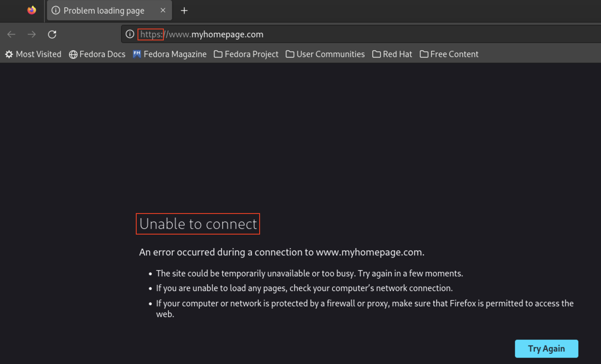Expand the Fedora Project bookmark folder
The height and width of the screenshot is (364, 601).
(x=246, y=54)
